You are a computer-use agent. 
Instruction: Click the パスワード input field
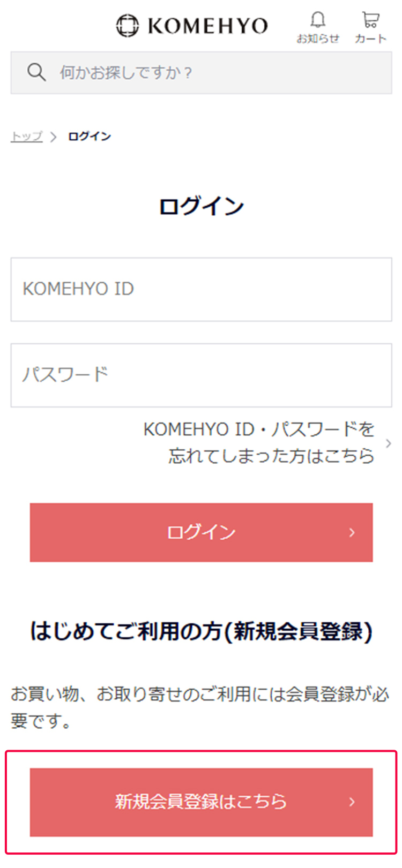coord(201,375)
